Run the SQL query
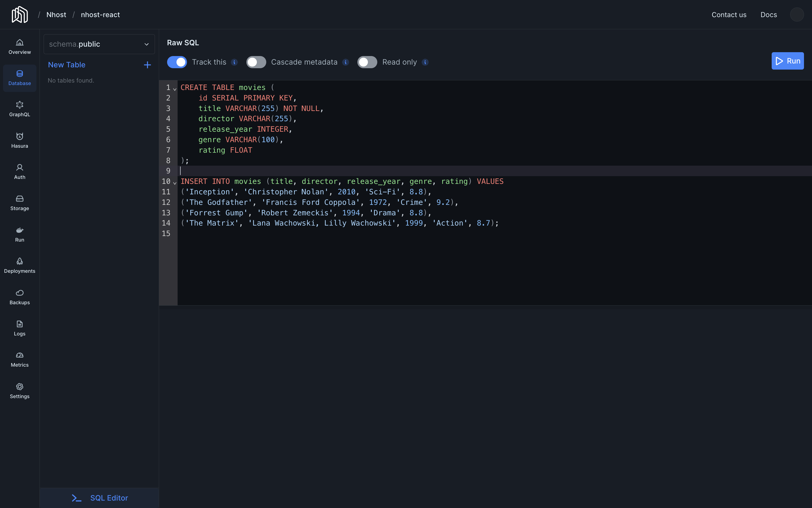Image resolution: width=812 pixels, height=508 pixels. pos(788,61)
